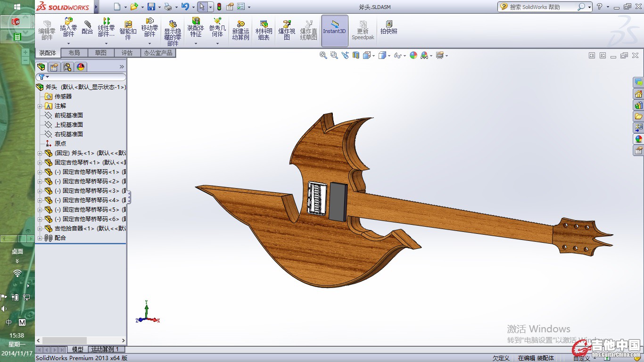The image size is (644, 362).
Task: Click 爆炸视图 exploded view tool
Action: point(287,30)
